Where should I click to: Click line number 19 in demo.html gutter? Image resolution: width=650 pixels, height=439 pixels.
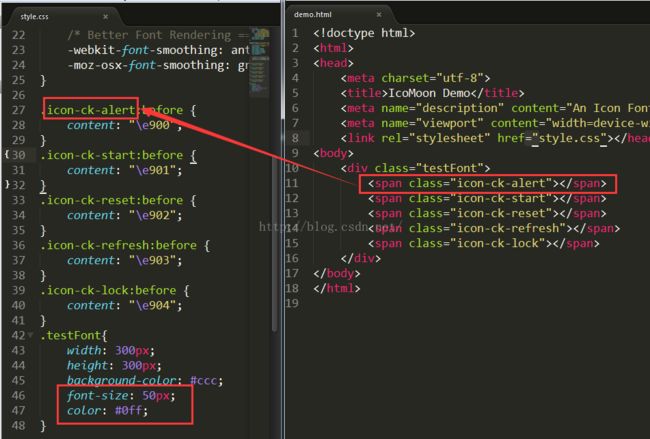[x=292, y=303]
